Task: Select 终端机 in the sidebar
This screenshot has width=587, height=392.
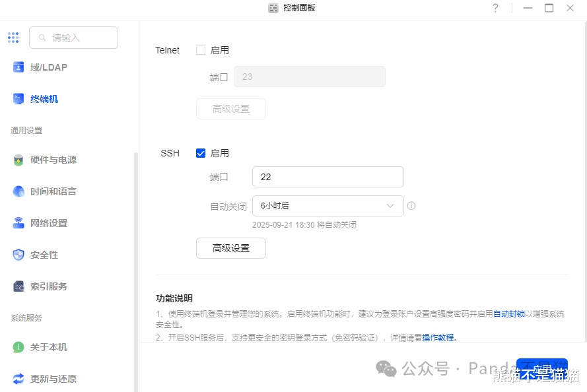Action: pyautogui.click(x=44, y=99)
